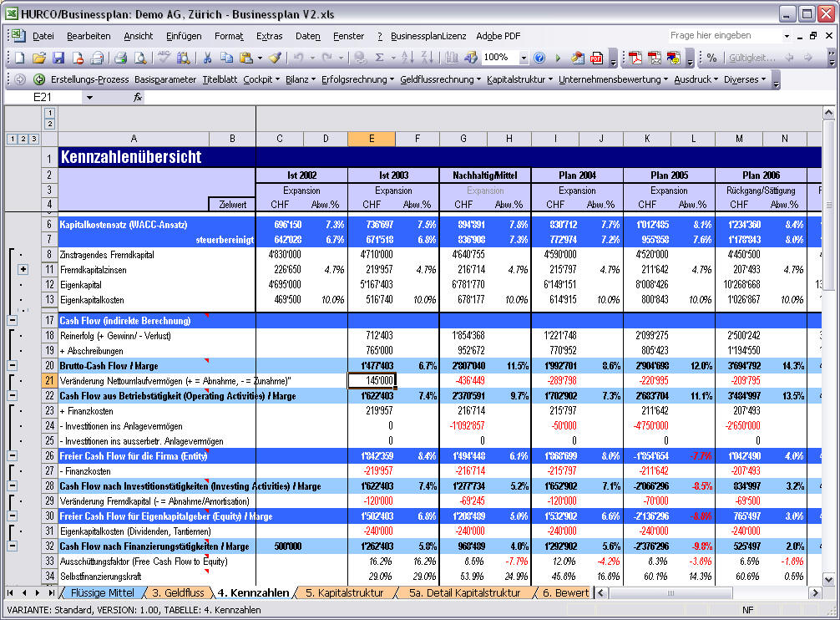Screen dimensions: 840x620
Task: Click the Paste clipboard icon
Action: (245, 58)
